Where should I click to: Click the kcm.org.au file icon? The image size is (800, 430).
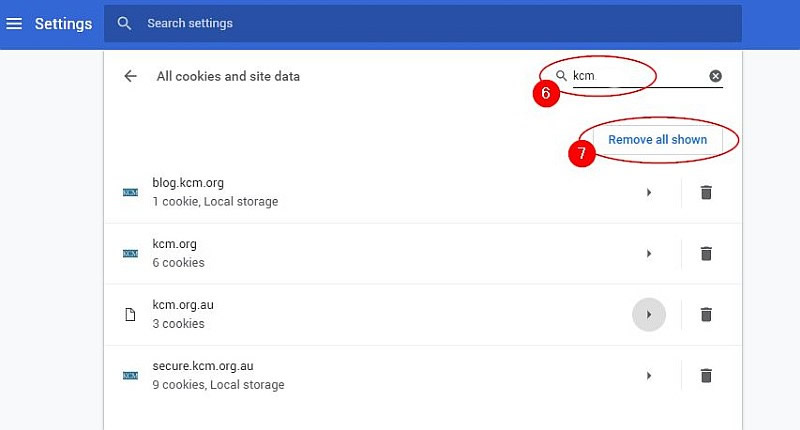point(131,315)
